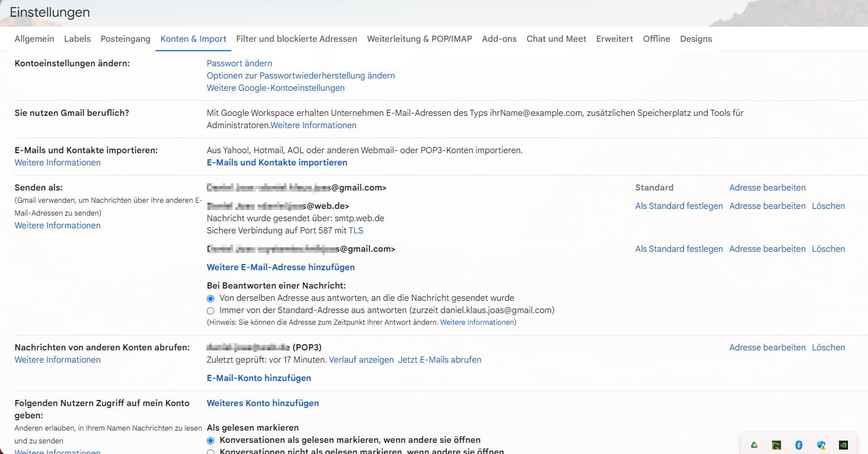Open Verlauf anzeigen for POP3 account
868x454 pixels.
click(361, 360)
